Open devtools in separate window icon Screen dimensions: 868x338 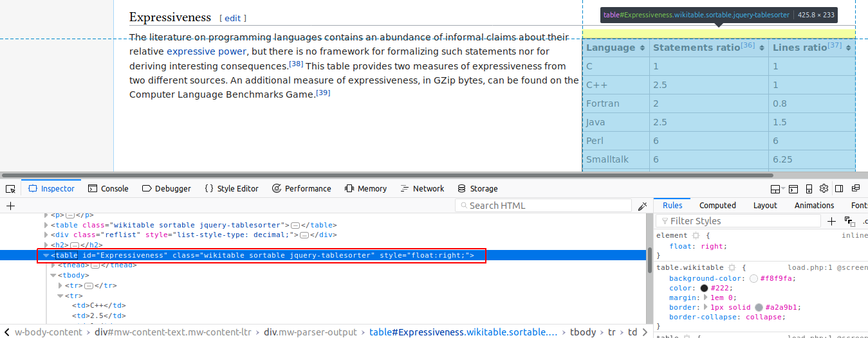coord(855,188)
